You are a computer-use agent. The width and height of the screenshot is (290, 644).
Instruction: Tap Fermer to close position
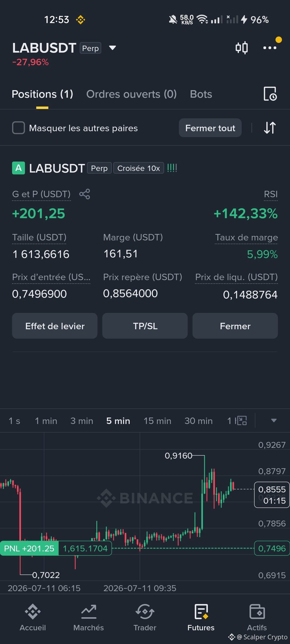[x=235, y=326]
